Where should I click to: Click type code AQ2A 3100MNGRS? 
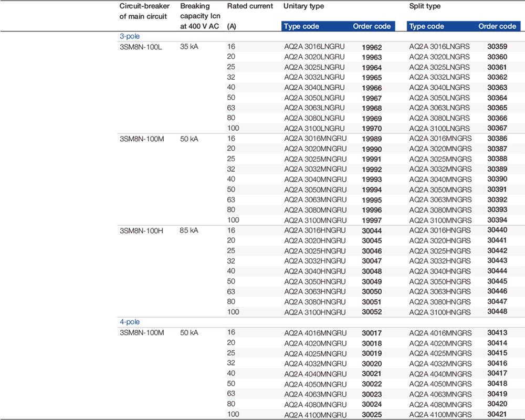point(440,220)
